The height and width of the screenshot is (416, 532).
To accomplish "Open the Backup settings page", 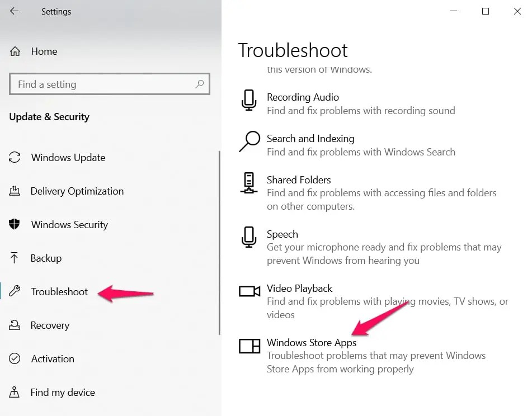I will tap(46, 258).
